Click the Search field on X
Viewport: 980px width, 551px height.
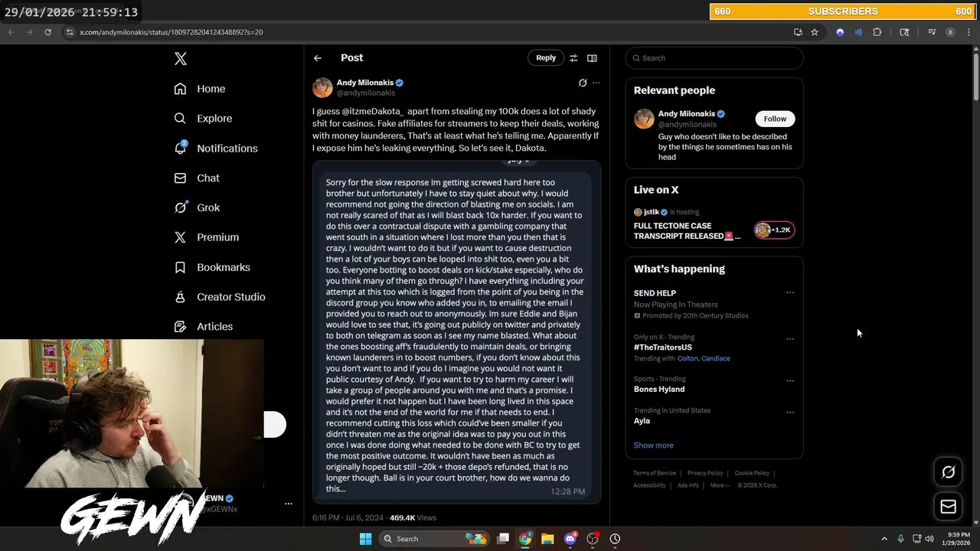[714, 58]
